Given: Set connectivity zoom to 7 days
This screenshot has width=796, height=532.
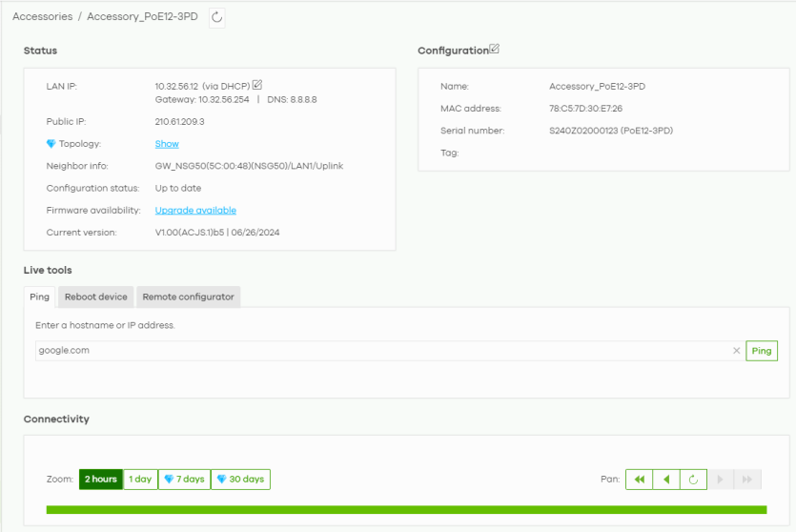Looking at the screenshot, I should 183,479.
